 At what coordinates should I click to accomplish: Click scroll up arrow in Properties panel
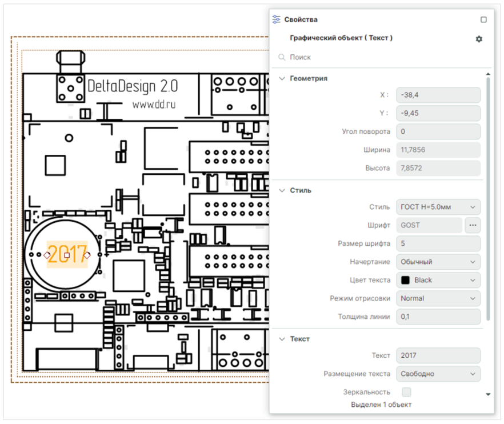(x=487, y=74)
